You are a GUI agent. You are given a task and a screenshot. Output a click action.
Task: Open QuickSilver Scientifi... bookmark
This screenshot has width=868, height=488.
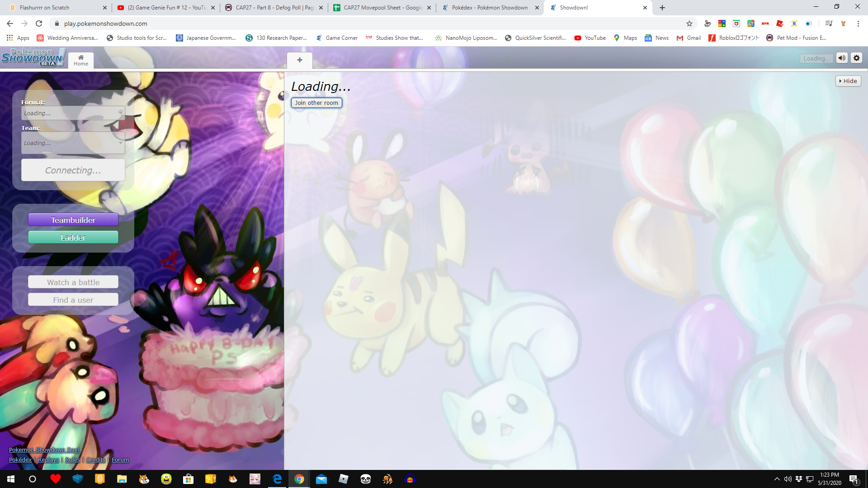click(536, 38)
